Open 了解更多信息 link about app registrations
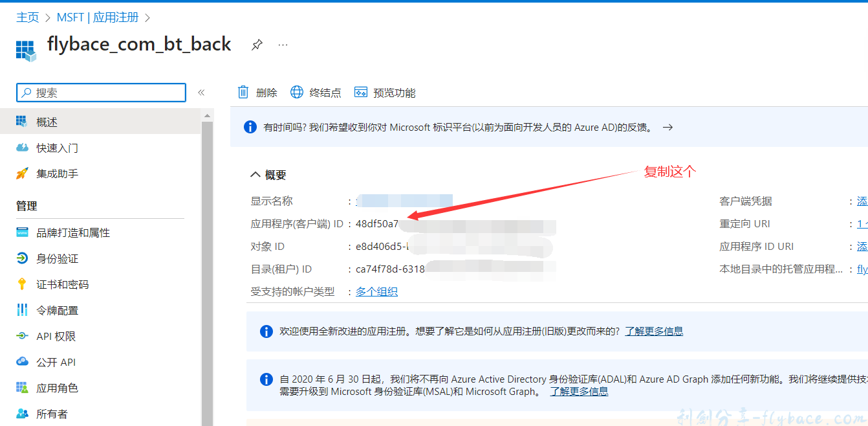Image resolution: width=868 pixels, height=426 pixels. click(x=654, y=331)
